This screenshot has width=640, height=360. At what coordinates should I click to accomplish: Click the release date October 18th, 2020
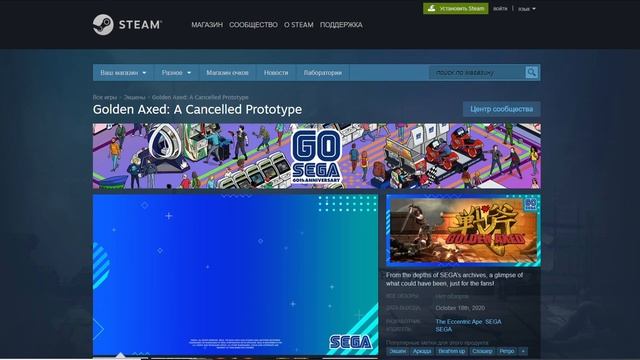(x=460, y=308)
